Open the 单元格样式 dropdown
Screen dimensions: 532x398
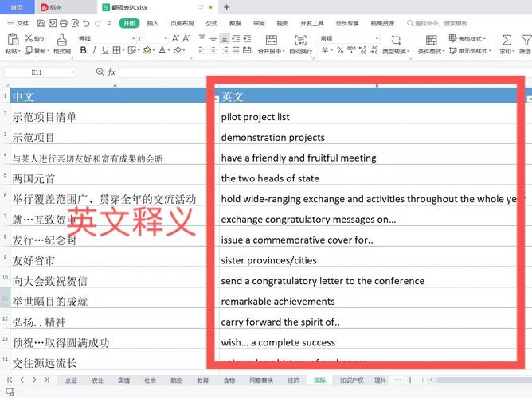coord(470,50)
